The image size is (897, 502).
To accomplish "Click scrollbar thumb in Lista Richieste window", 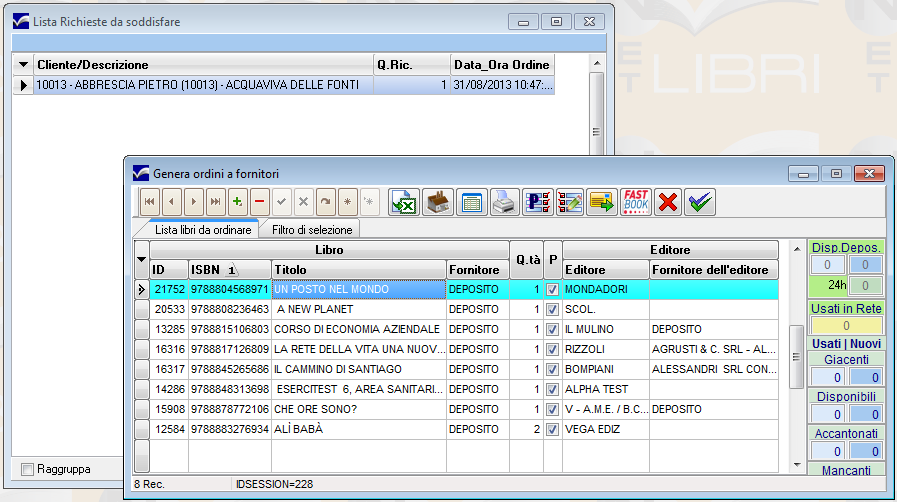I will click(x=597, y=114).
